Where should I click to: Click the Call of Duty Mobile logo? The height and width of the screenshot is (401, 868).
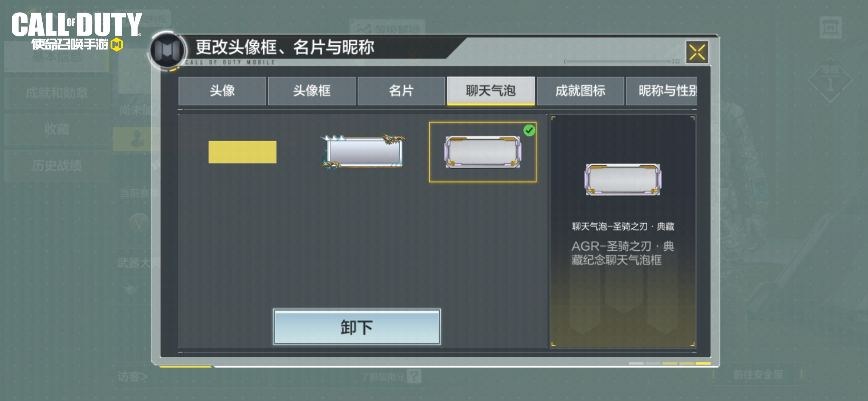[x=76, y=31]
